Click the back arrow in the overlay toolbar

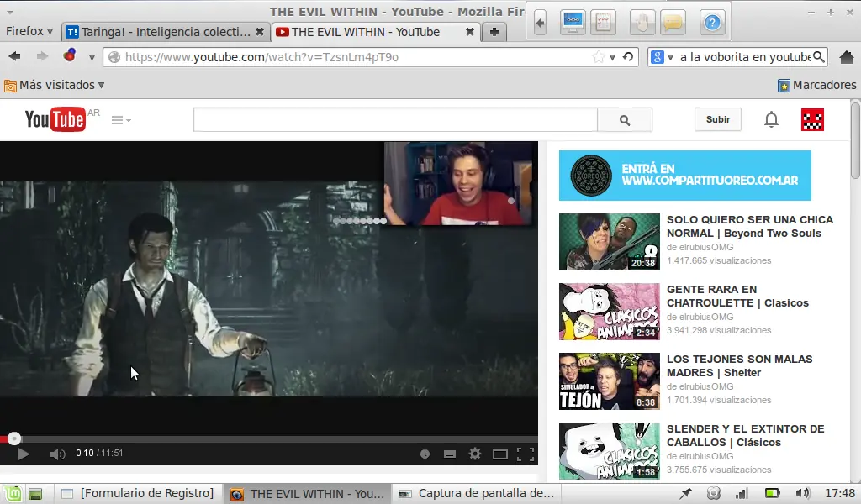(x=541, y=23)
